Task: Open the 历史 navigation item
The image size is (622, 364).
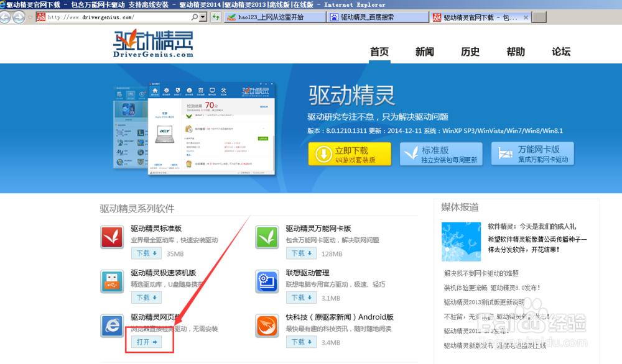Action: [470, 52]
